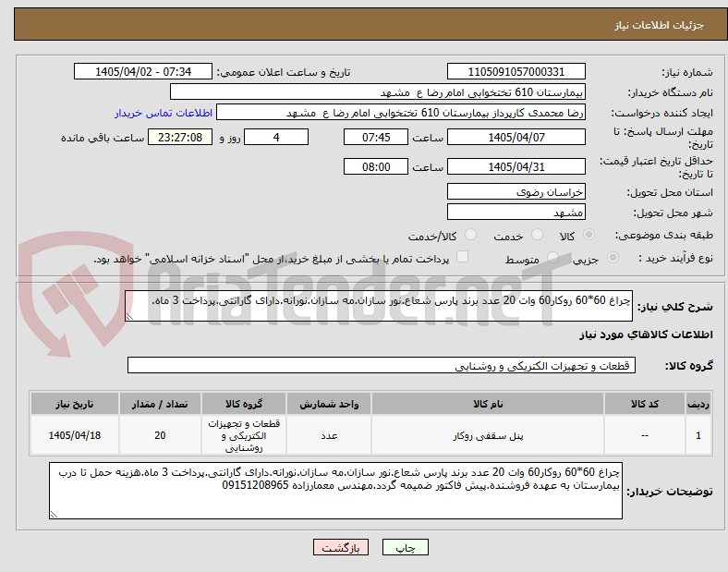Select the کالا/خدمت radio button

point(471,235)
